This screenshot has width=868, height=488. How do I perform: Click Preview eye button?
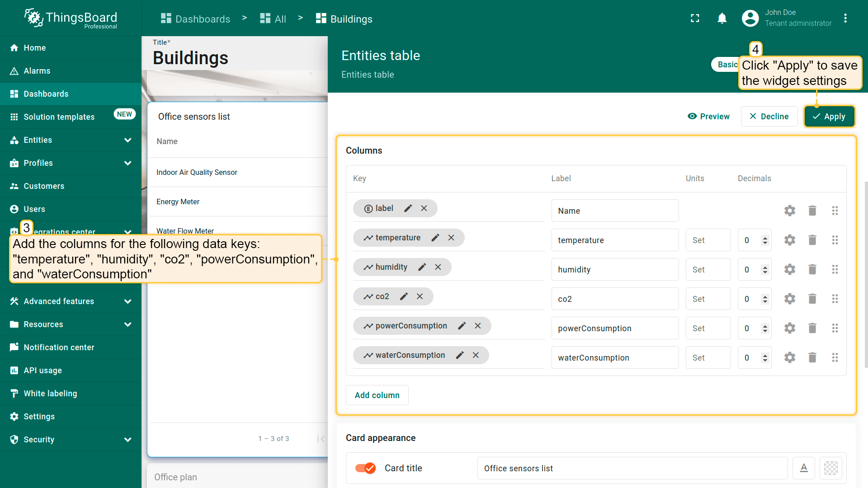point(708,117)
